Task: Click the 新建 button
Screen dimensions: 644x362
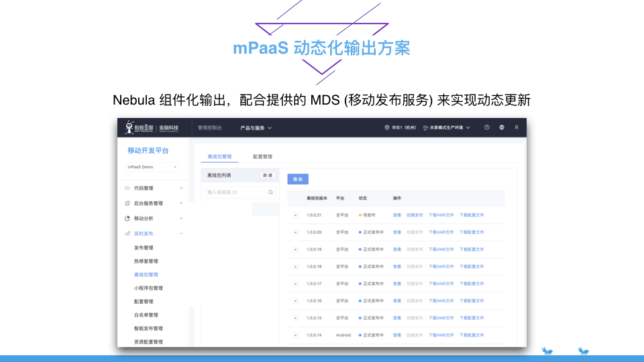Action: pyautogui.click(x=268, y=176)
